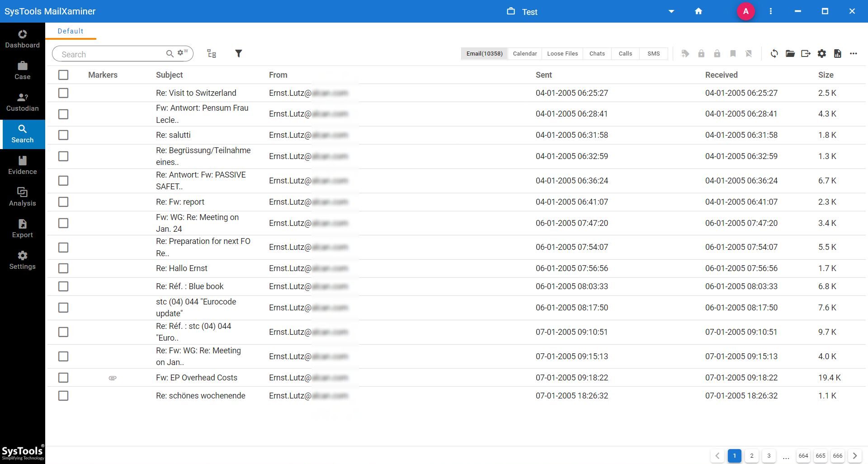This screenshot has width=868, height=464.
Task: Check the Re: salutti email row
Action: point(63,135)
